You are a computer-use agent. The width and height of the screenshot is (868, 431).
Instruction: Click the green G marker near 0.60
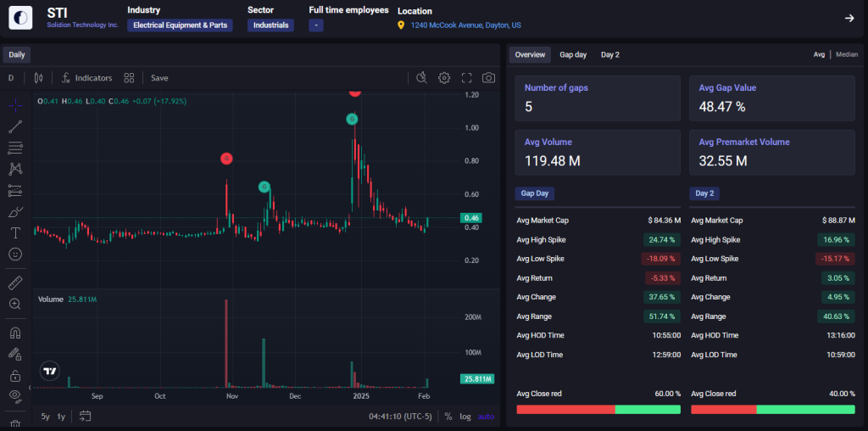pos(264,187)
